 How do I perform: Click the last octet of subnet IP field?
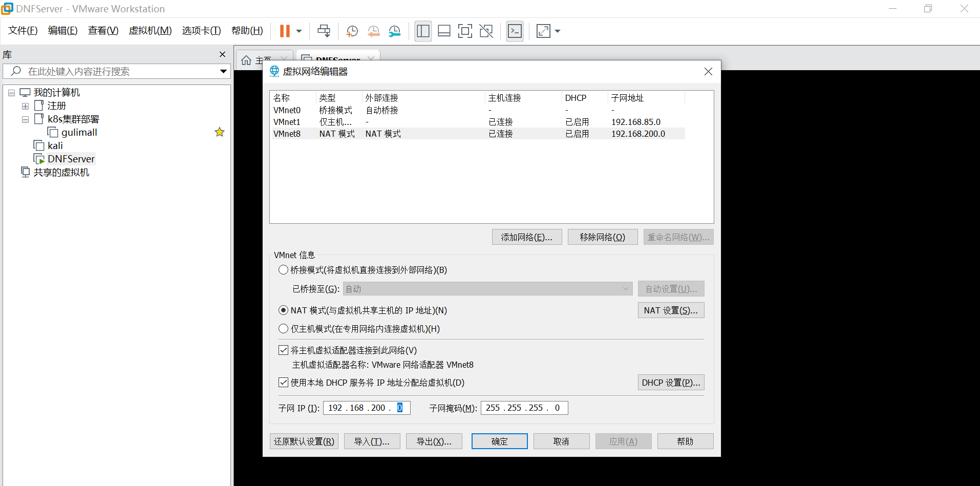(x=400, y=408)
